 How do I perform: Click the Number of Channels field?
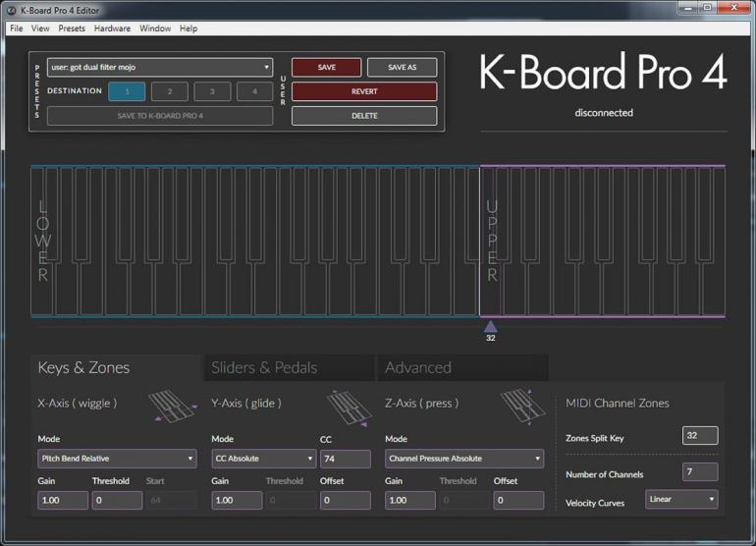click(700, 471)
